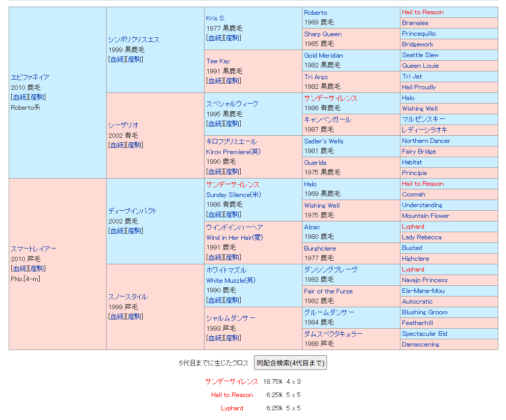Image resolution: width=506 pixels, height=420 pixels.
Task: Open the スマートレイアー horse link
Action: click(x=34, y=249)
